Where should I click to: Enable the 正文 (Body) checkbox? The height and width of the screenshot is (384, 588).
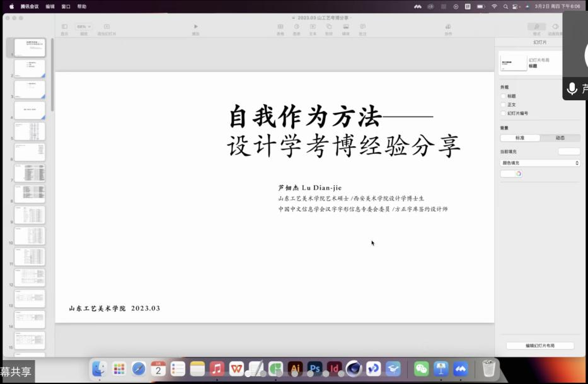pos(504,105)
